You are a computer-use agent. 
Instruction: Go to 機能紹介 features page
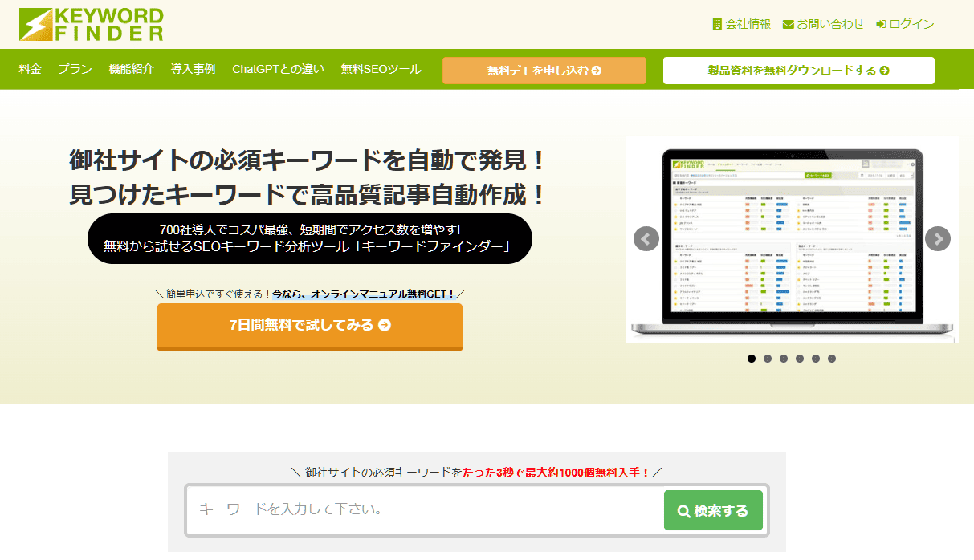coord(132,69)
